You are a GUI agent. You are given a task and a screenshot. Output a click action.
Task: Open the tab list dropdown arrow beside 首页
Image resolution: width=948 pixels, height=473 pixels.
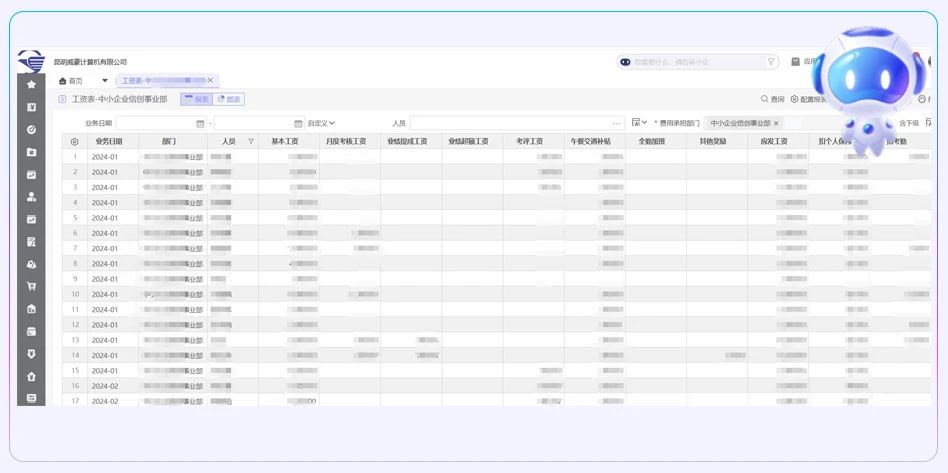pos(104,81)
